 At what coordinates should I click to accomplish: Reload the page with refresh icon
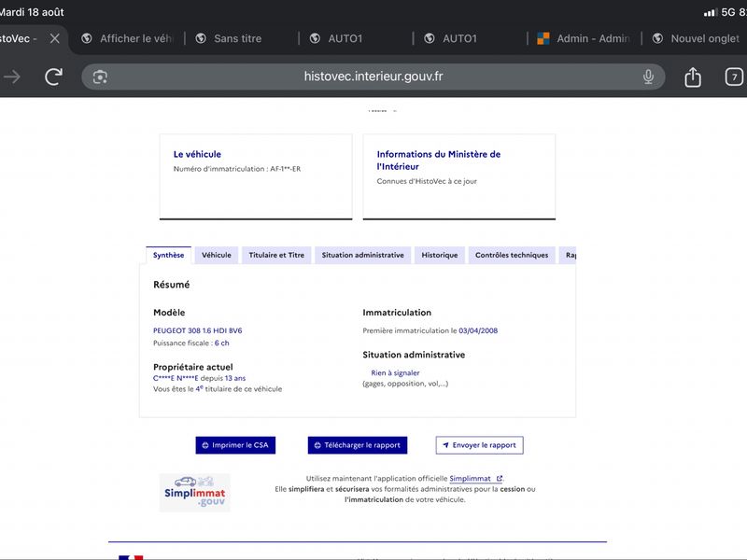tap(53, 77)
